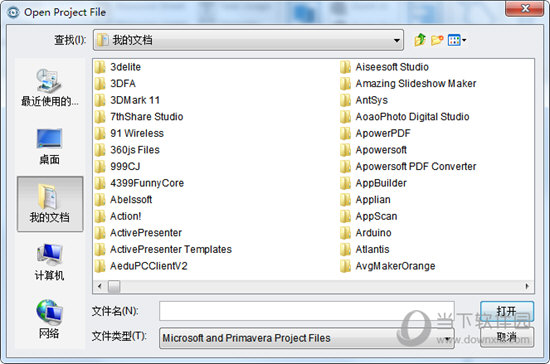
Task: Select the ActivePresenter folder
Action: [x=138, y=233]
